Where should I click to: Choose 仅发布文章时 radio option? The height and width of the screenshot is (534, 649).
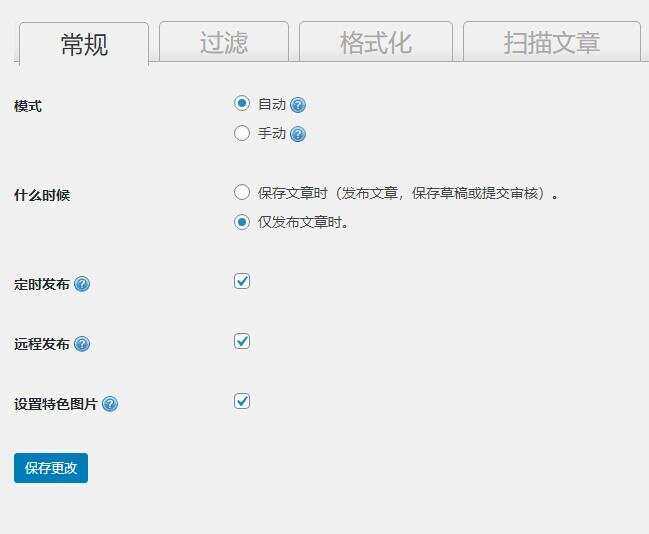[242, 222]
